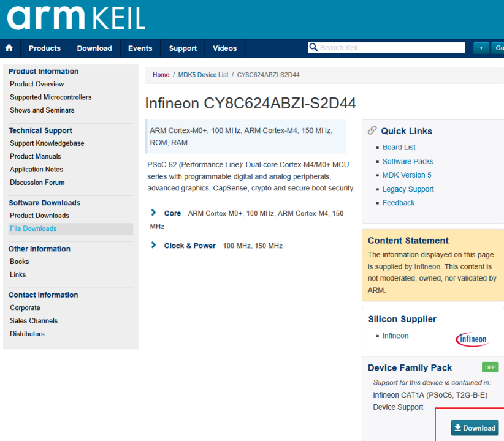The height and width of the screenshot is (441, 504).
Task: Click the Core section label
Action: (172, 213)
